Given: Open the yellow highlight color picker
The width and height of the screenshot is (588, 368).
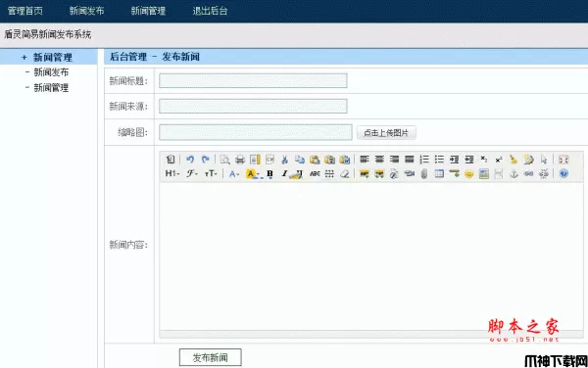Looking at the screenshot, I should point(253,173).
